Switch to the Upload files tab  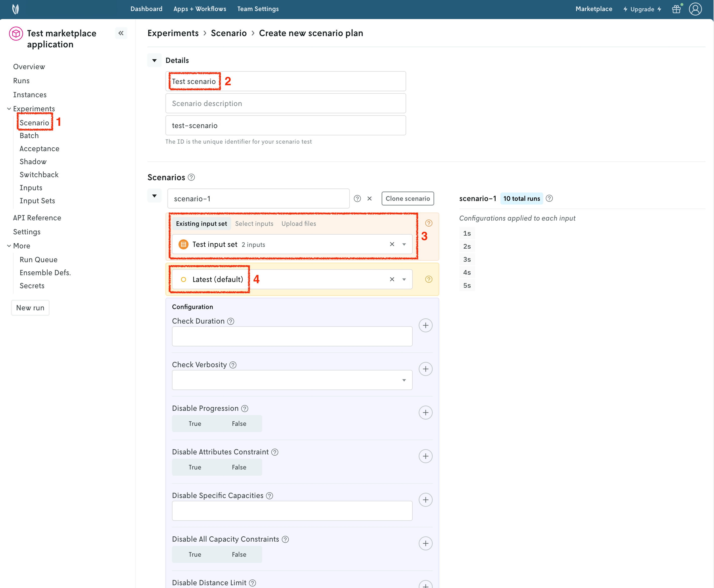(x=298, y=224)
